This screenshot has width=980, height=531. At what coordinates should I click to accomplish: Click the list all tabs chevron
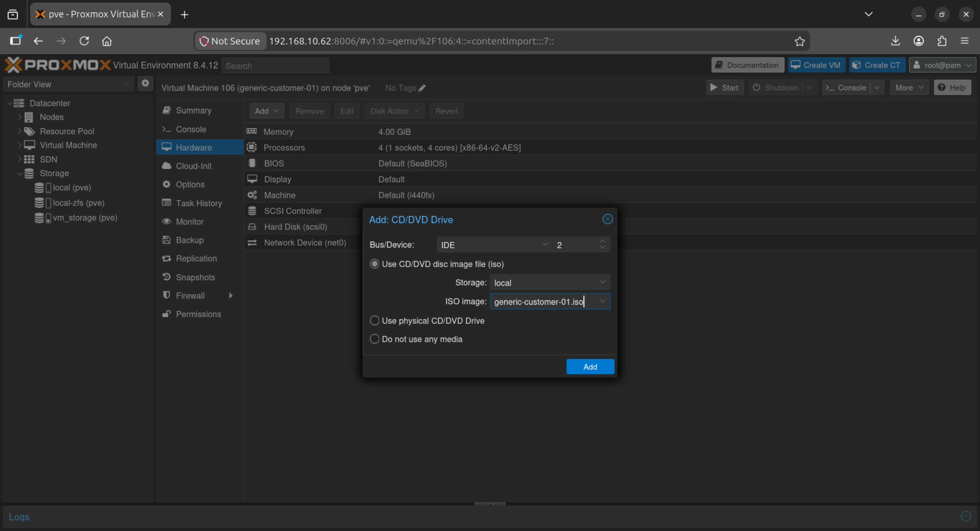(868, 14)
